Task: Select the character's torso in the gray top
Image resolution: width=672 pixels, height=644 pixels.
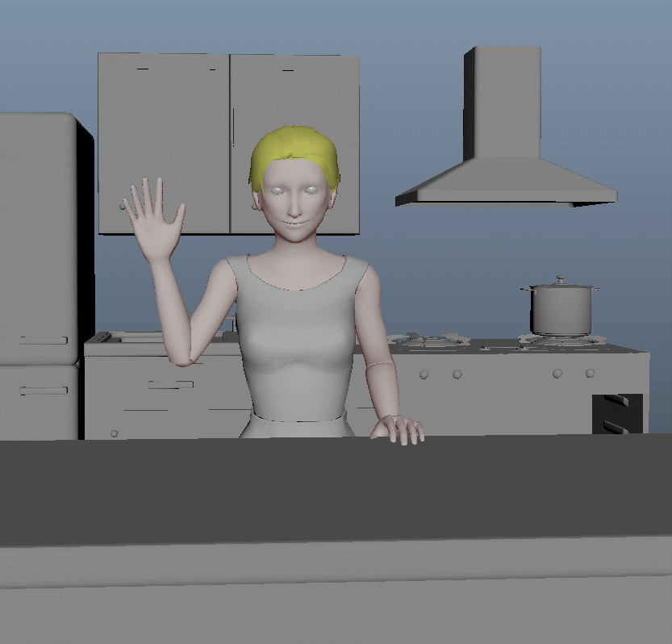Action: point(297,337)
